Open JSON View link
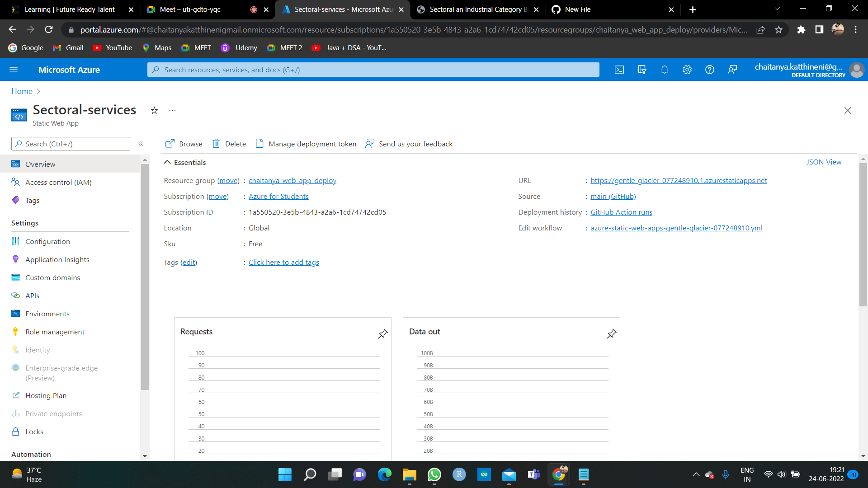Viewport: 868px width, 488px height. tap(824, 162)
